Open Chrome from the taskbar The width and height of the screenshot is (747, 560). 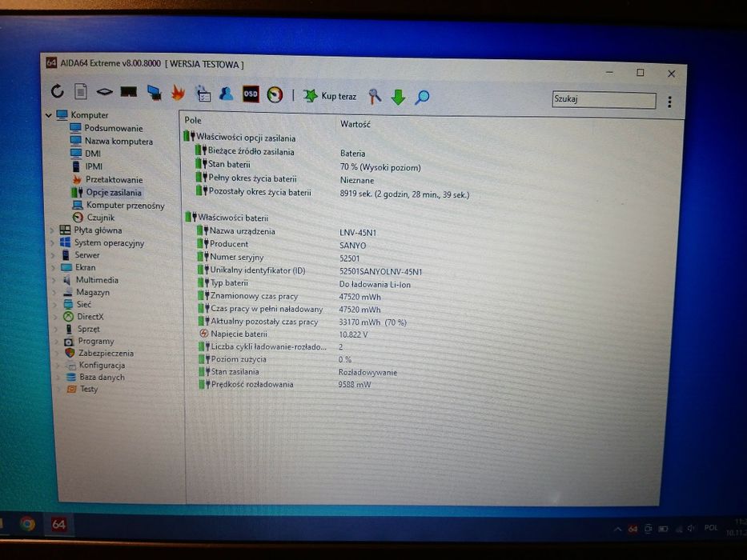tap(28, 524)
